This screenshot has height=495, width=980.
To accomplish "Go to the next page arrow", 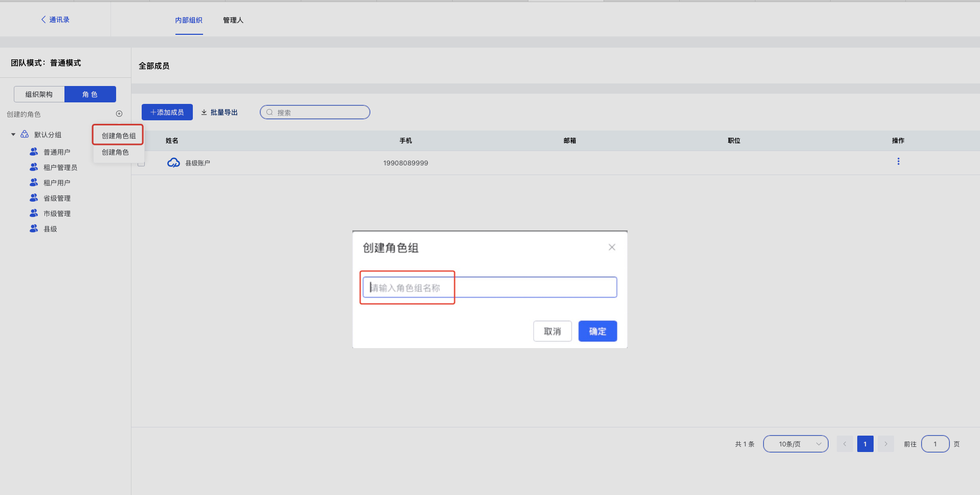I will (886, 444).
